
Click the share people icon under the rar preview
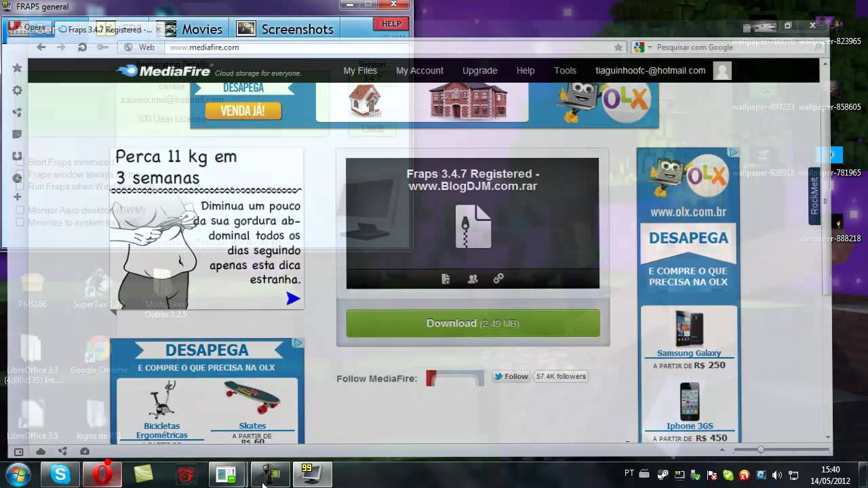coord(473,279)
